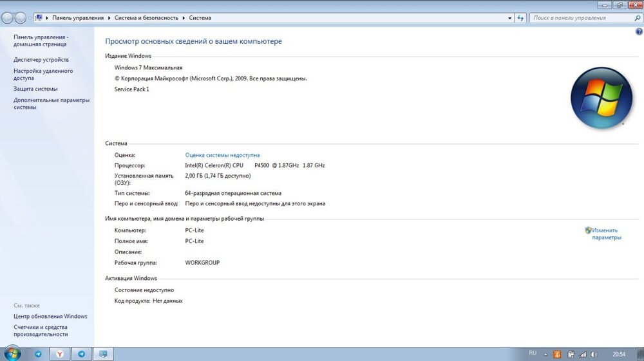This screenshot has height=361, width=644.
Task: Click PC-Lite value next to Компьютер
Action: pos(194,230)
